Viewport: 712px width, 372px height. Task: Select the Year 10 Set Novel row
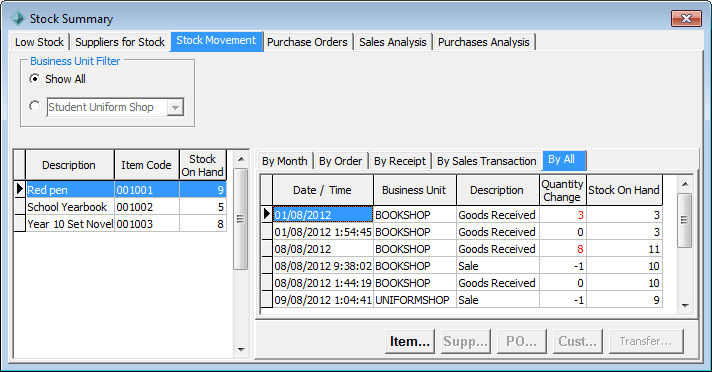(120, 223)
